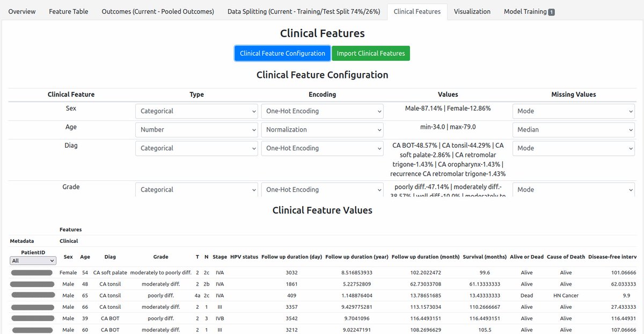Click the Survival (months) column header

coord(484,257)
